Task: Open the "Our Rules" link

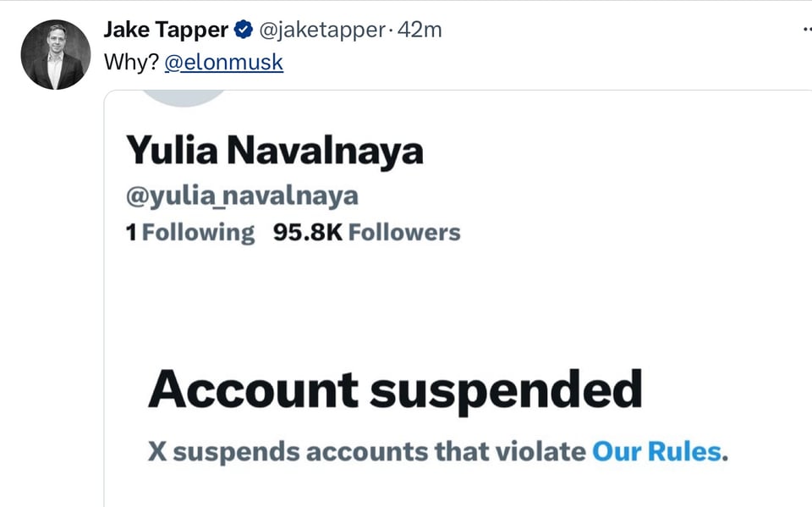Action: pos(657,451)
